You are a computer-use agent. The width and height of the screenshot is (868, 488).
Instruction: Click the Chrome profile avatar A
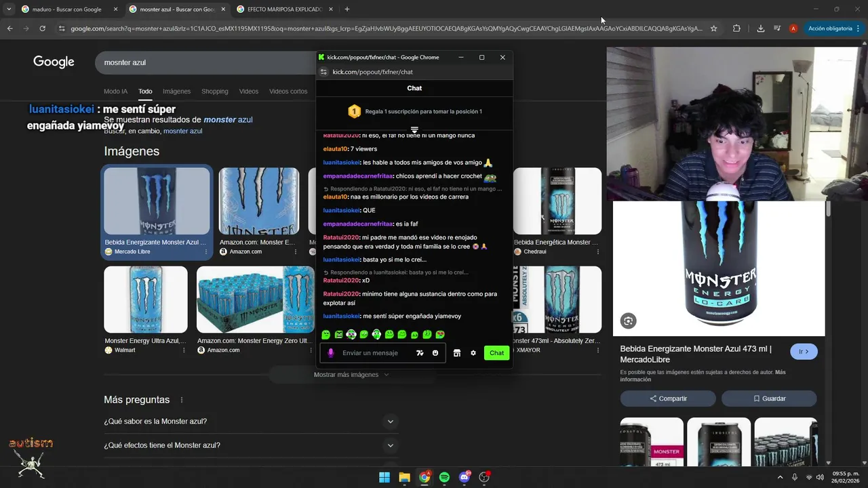[793, 28]
